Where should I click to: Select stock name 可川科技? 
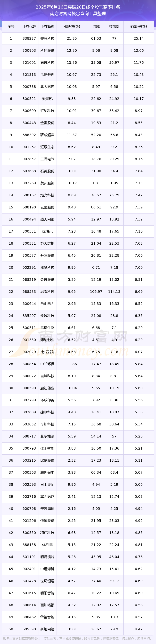(x=47, y=424)
